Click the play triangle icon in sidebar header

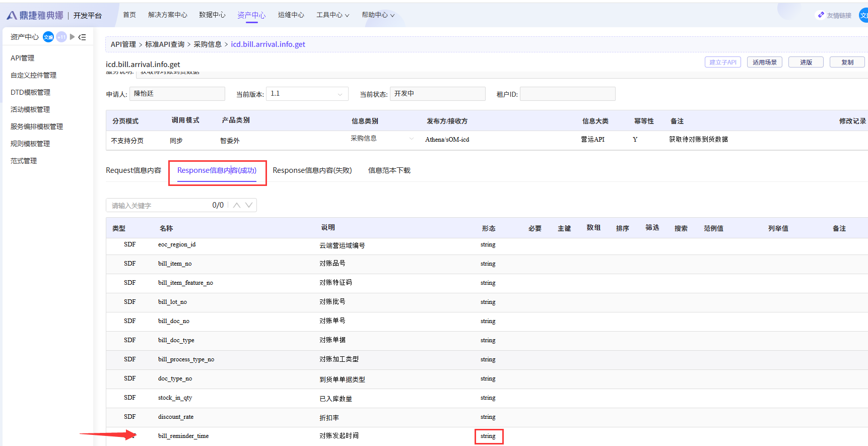tap(72, 37)
